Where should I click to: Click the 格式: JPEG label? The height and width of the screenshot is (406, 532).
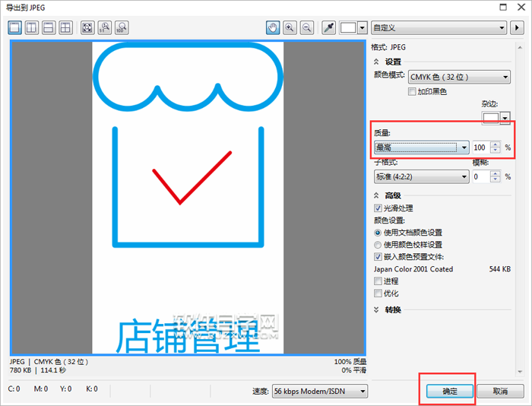[x=388, y=47]
